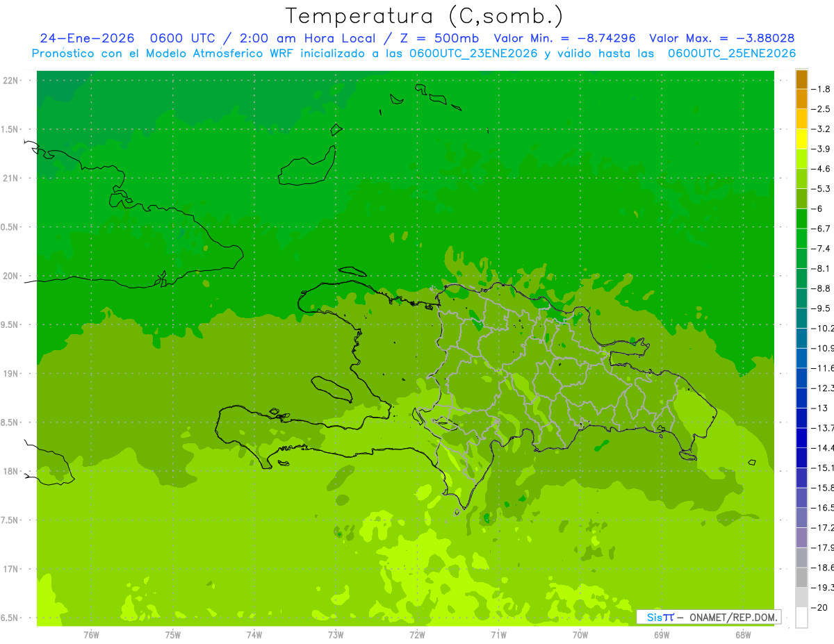Click the green segment between -6.7 and -7.4
Viewport: 834px width, 644px height.
coord(801,238)
